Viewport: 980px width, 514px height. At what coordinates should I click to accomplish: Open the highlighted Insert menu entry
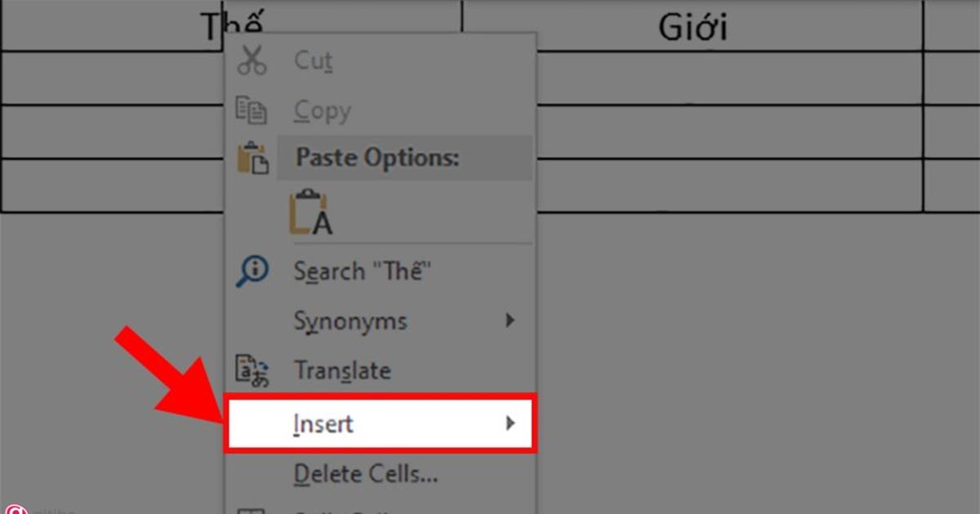pos(323,423)
